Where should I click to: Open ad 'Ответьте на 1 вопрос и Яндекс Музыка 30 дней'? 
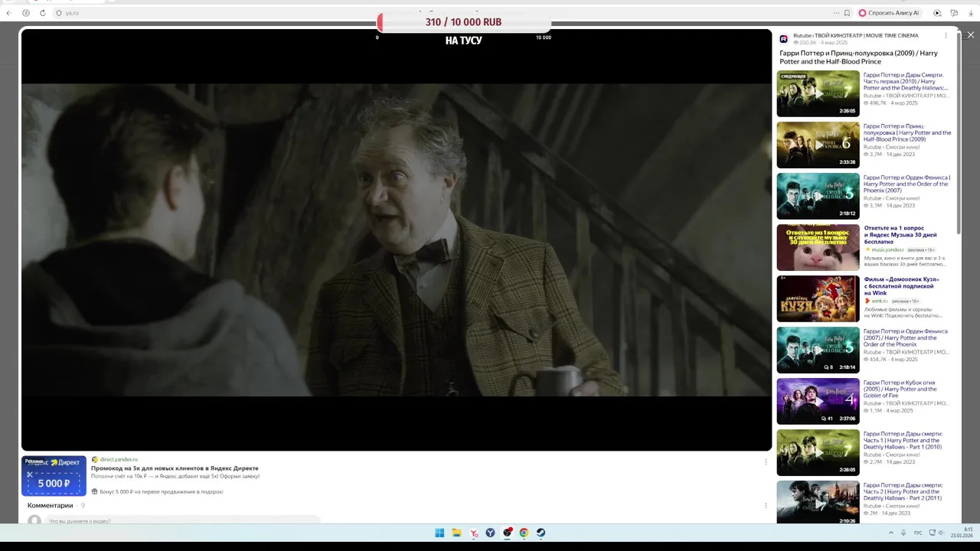900,235
